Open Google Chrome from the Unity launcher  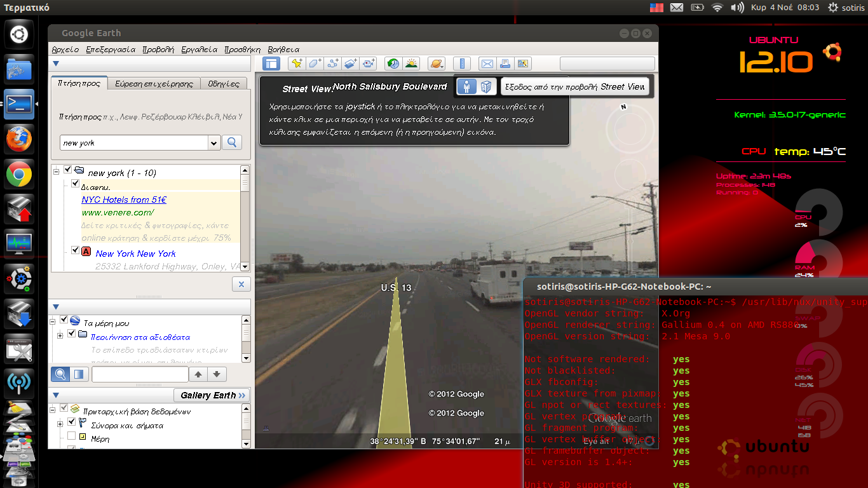point(19,174)
